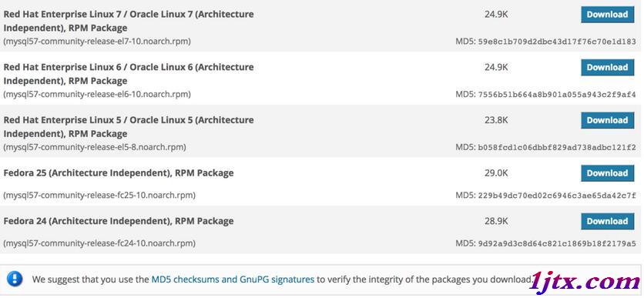Viewport: 644px width, 298px height.
Task: Click the 1jtx.com watermark logo
Action: click(585, 282)
